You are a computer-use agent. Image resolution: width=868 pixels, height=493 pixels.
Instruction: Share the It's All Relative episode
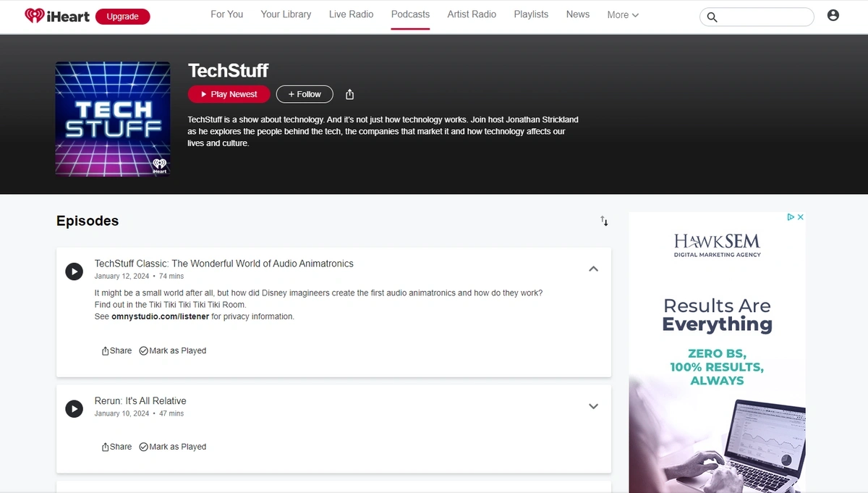[x=116, y=447]
